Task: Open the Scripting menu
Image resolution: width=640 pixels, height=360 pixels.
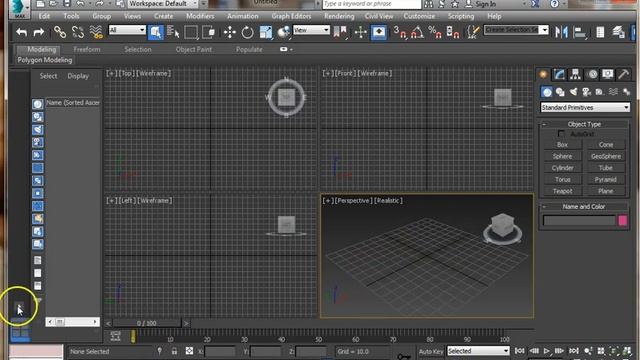Action: (x=461, y=16)
